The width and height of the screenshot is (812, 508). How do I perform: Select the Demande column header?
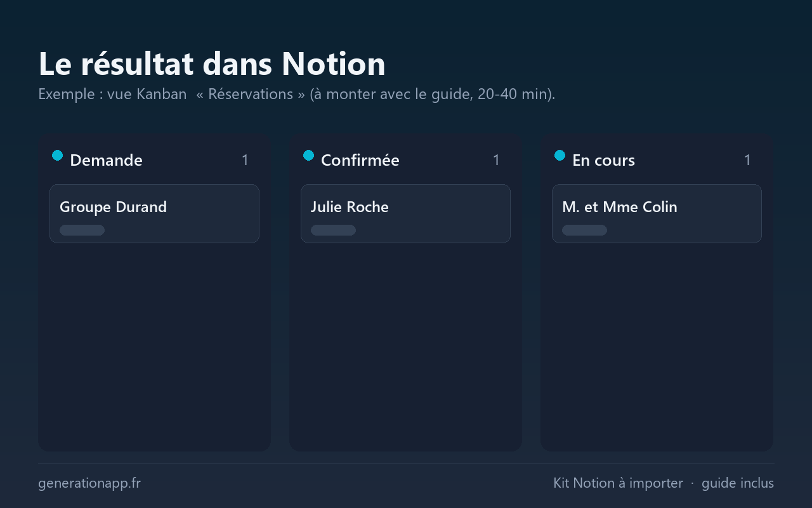tap(106, 160)
